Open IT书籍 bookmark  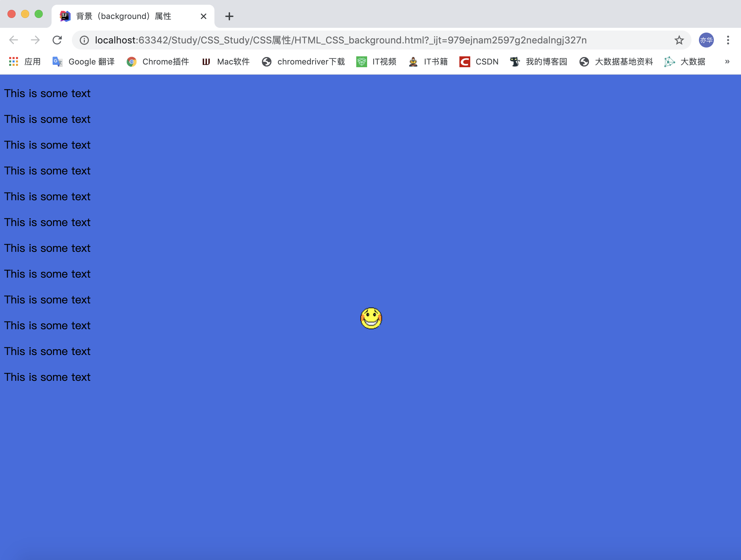tap(428, 62)
